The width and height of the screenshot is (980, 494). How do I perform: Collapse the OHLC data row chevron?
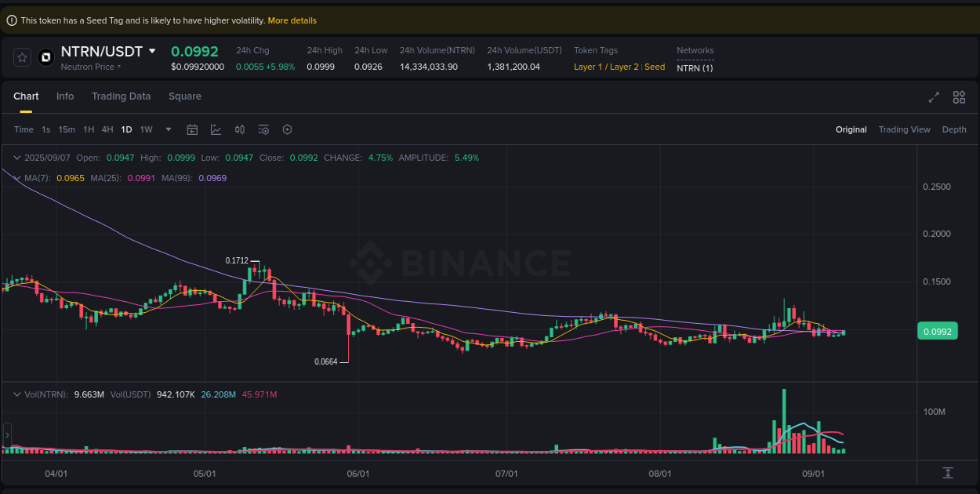[16, 158]
